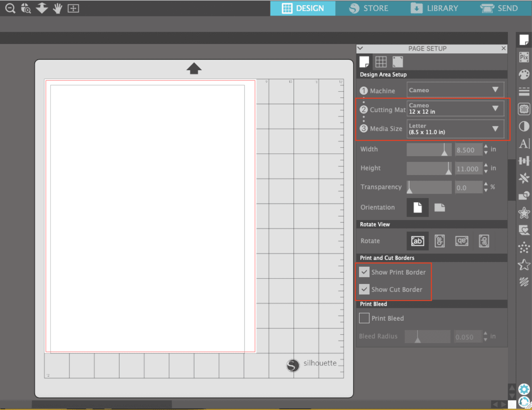Open the Line Style panel icon
This screenshot has height=410, width=532.
[524, 92]
